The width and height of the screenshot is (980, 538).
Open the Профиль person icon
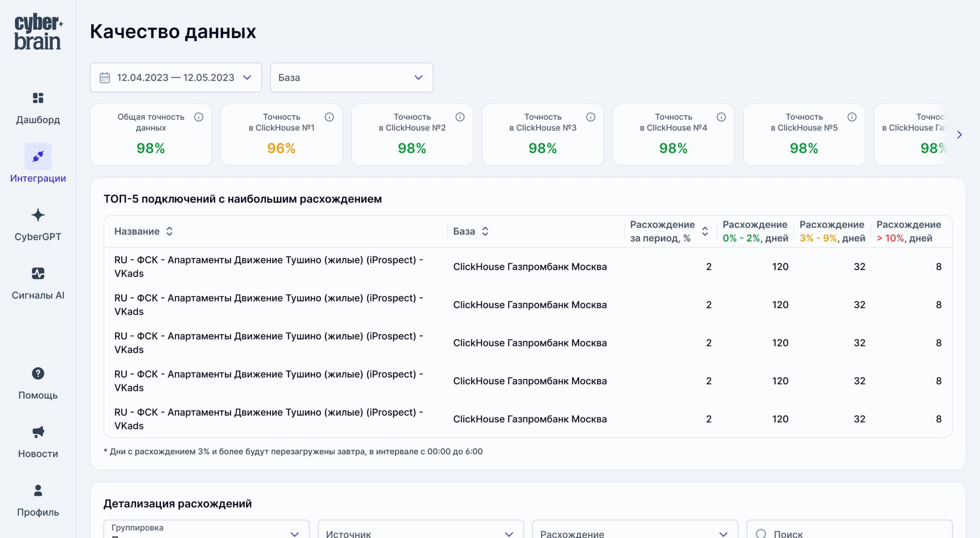pyautogui.click(x=38, y=491)
